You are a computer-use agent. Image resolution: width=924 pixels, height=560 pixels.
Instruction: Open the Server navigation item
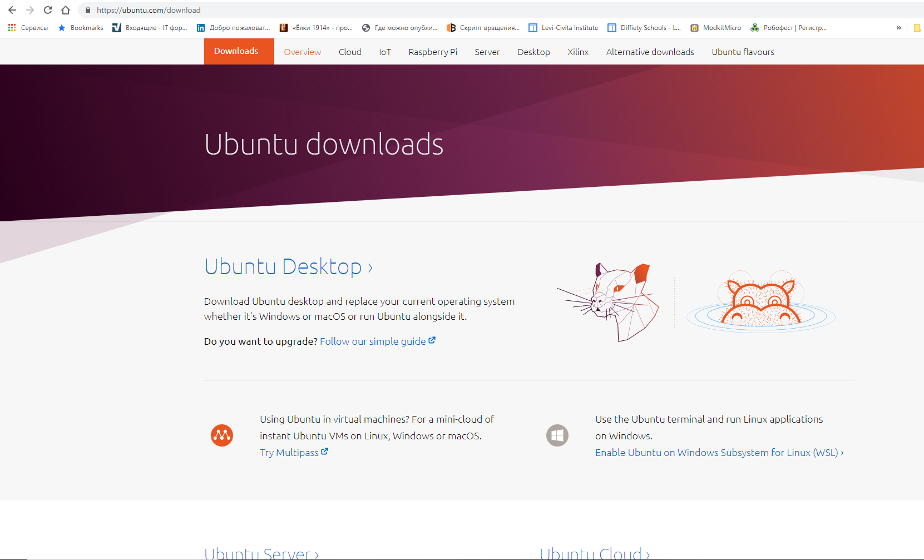487,52
